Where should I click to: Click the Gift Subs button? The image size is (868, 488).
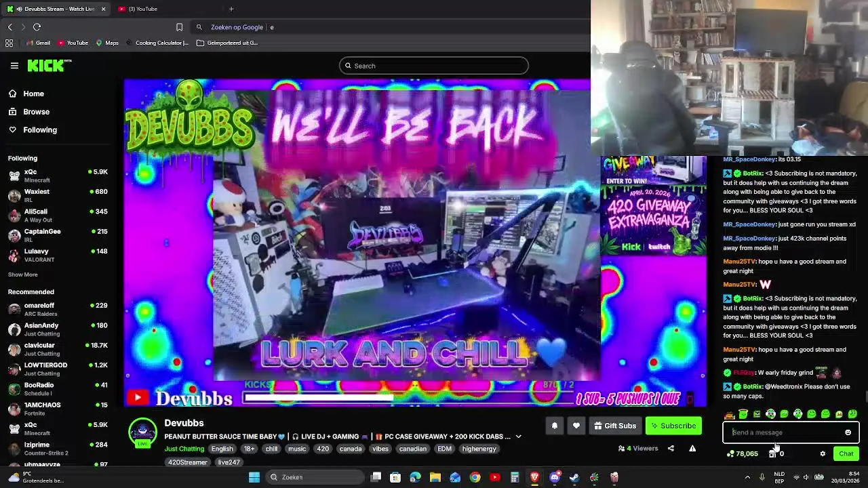tap(615, 426)
